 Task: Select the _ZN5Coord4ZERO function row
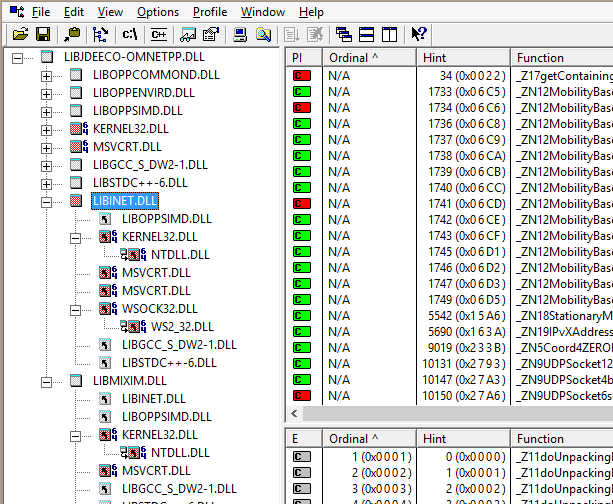(x=564, y=348)
